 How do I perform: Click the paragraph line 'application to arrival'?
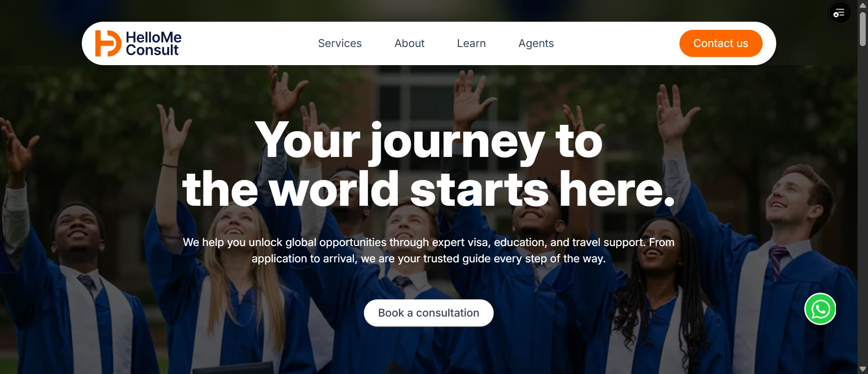pyautogui.click(x=429, y=259)
